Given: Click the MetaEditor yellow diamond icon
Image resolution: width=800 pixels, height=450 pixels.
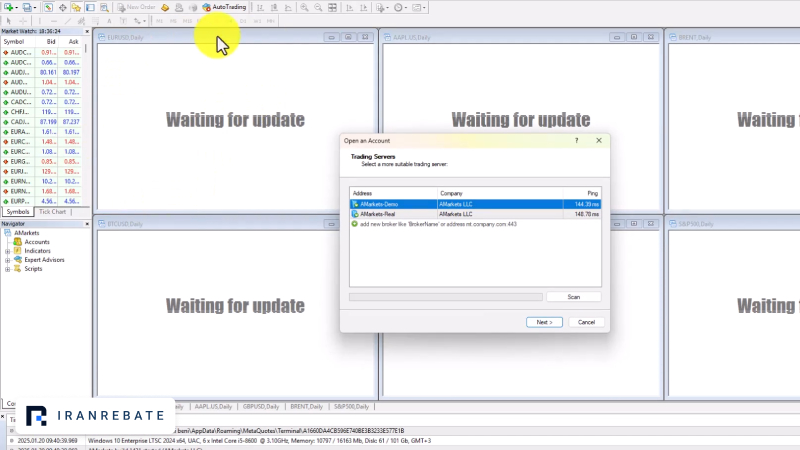Looking at the screenshot, I should click(x=165, y=7).
